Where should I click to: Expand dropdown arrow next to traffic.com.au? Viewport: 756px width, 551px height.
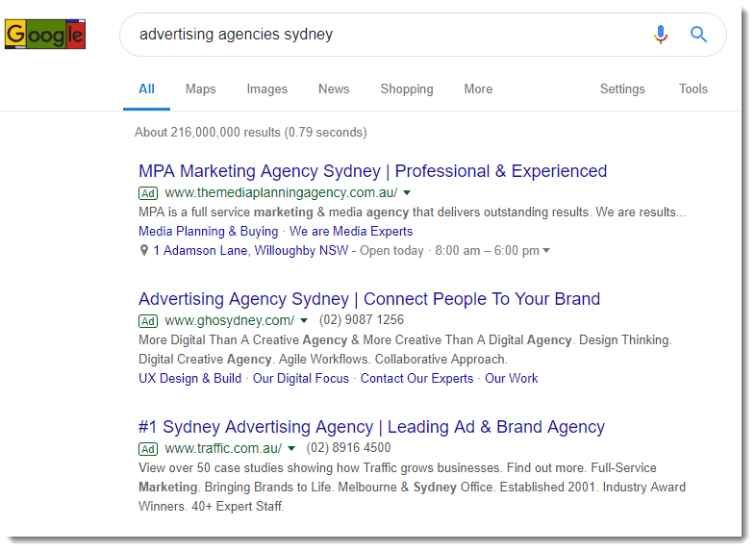(x=291, y=448)
